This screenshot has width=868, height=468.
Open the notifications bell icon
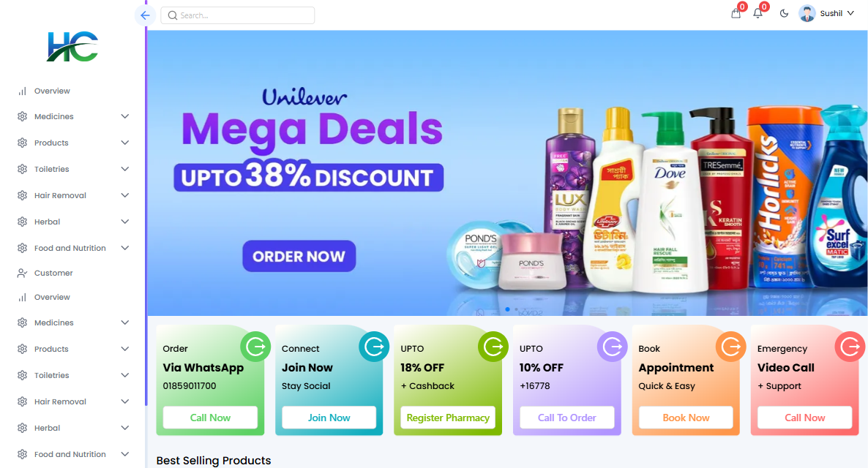tap(757, 13)
